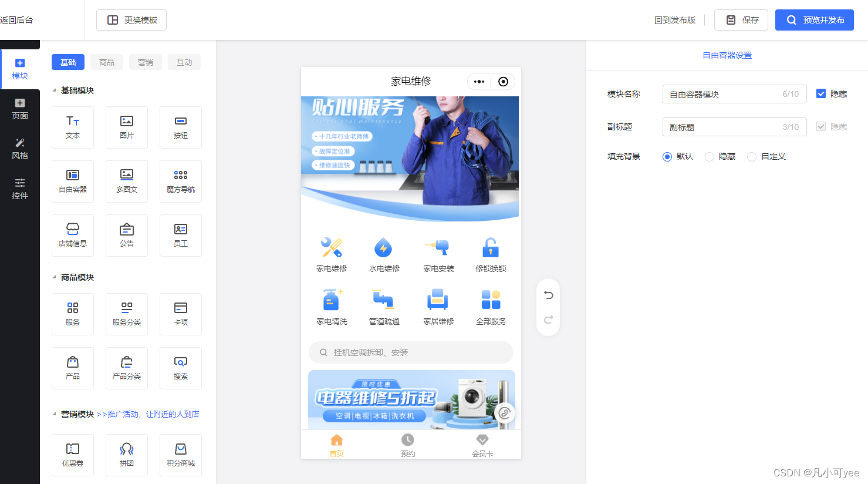This screenshot has width=868, height=484.
Task: Open the 管道疏通 icon in preview
Action: 384,308
